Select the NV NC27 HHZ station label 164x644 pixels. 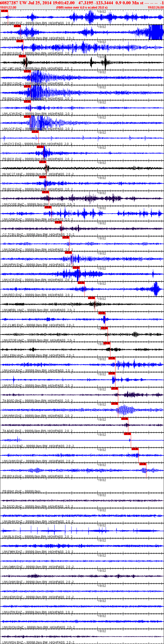[38, 174]
